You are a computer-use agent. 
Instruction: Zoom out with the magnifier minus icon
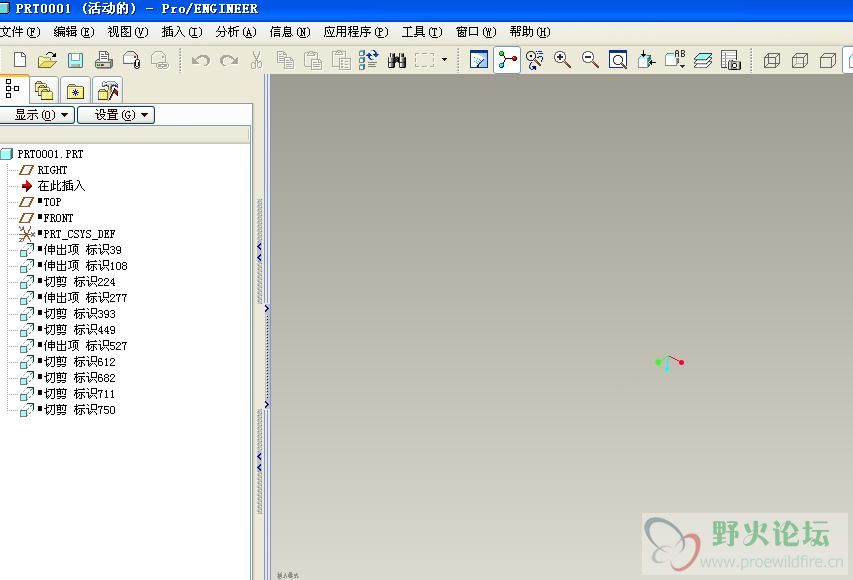(x=590, y=59)
